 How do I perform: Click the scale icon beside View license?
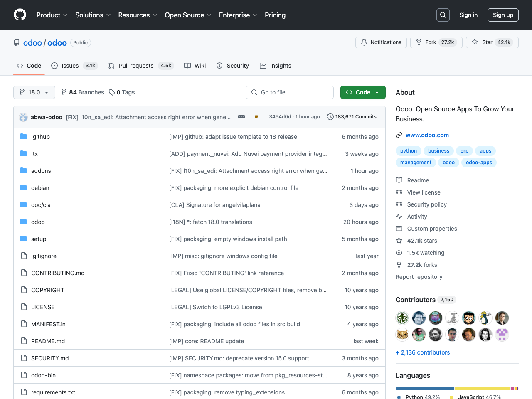click(399, 192)
